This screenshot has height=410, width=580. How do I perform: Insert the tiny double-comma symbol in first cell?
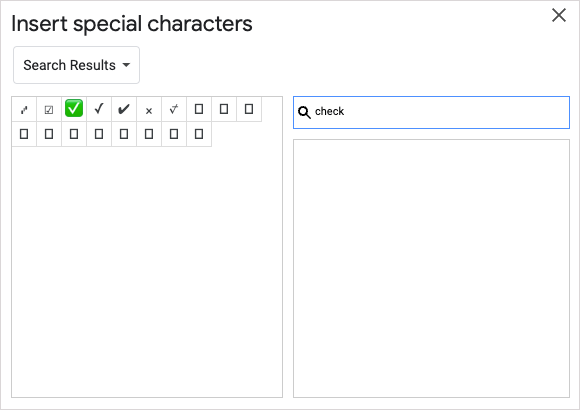click(24, 109)
